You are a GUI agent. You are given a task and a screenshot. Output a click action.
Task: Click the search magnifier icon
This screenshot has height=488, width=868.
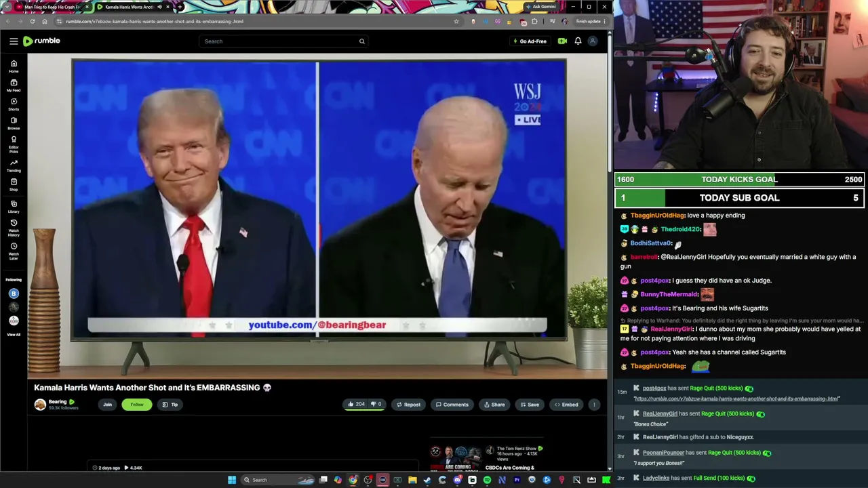362,41
